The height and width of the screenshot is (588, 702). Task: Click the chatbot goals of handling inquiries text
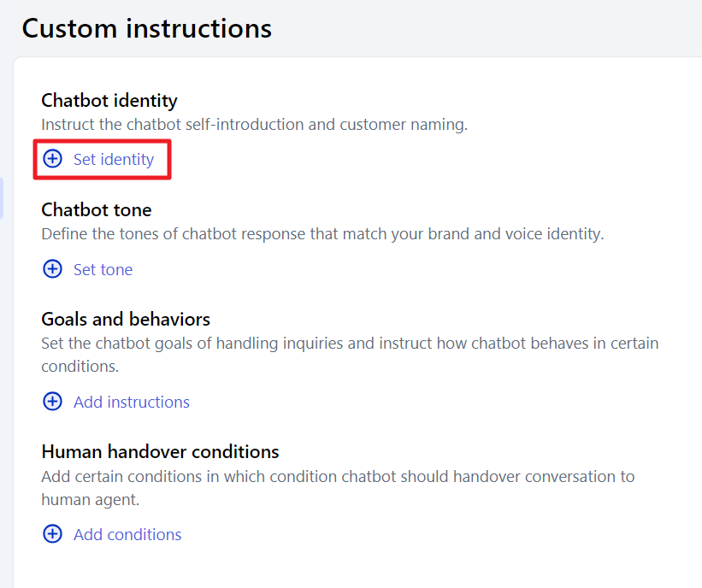350,355
